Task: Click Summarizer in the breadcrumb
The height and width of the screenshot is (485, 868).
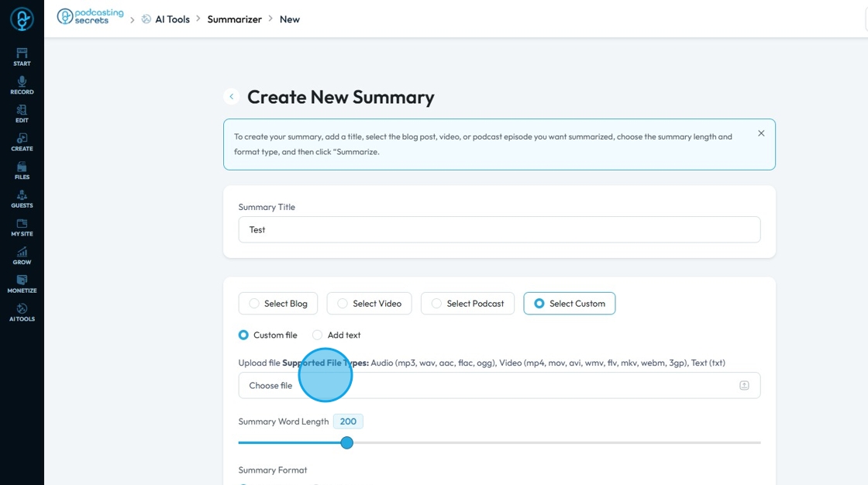Action: tap(234, 19)
